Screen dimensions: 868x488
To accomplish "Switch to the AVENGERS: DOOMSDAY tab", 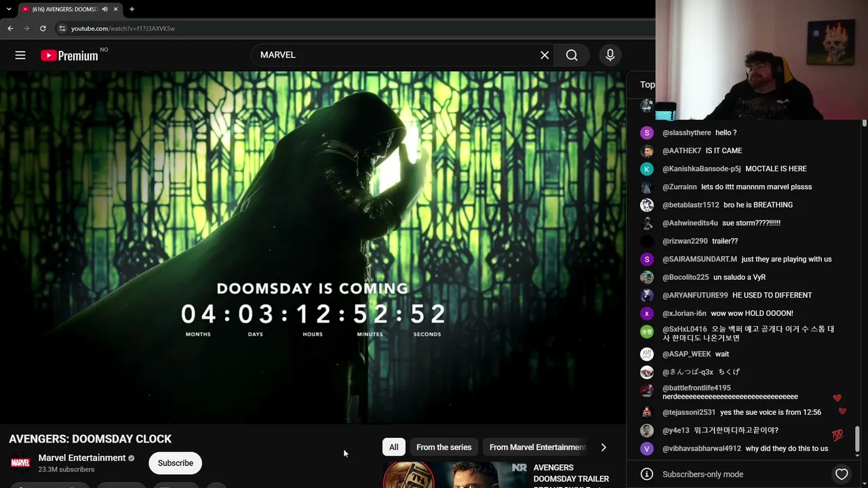I will tap(65, 9).
